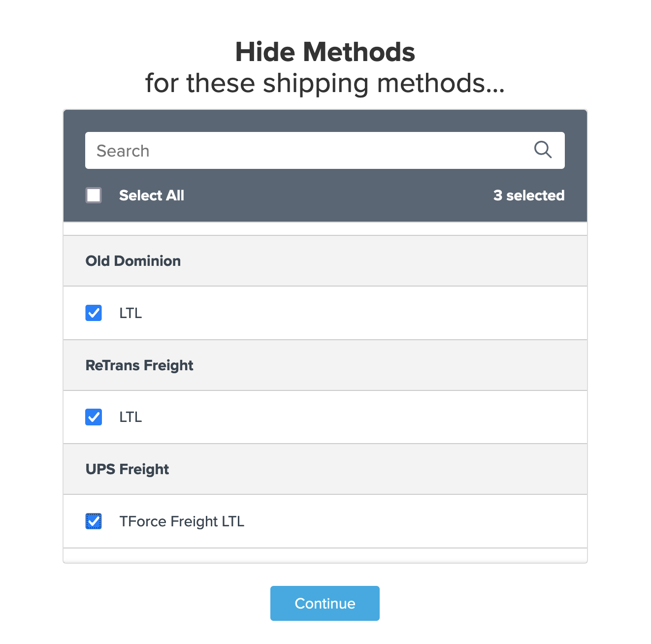This screenshot has height=644, width=651.
Task: Click the ReTrans Freight group header
Action: click(139, 365)
